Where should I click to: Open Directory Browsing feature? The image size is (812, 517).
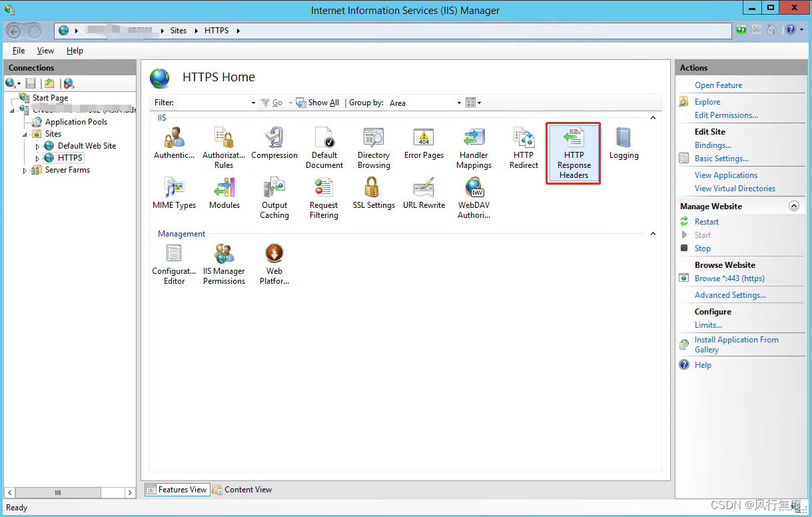click(x=374, y=148)
